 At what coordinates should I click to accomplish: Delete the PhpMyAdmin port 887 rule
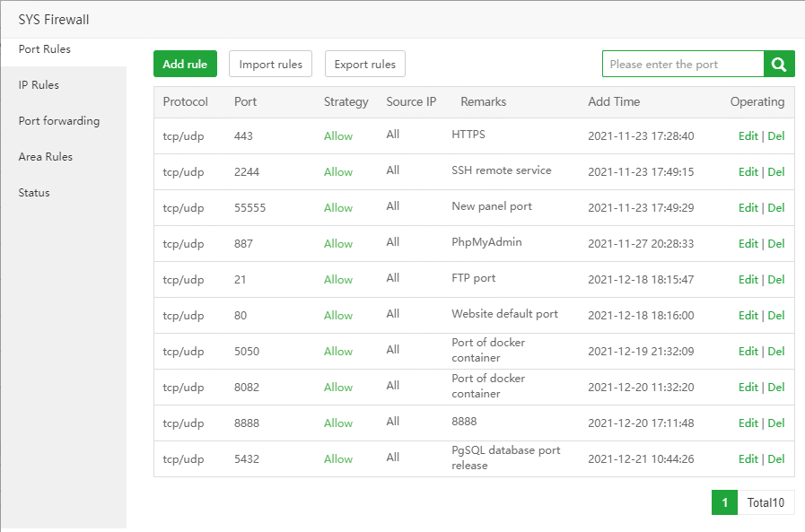(776, 244)
